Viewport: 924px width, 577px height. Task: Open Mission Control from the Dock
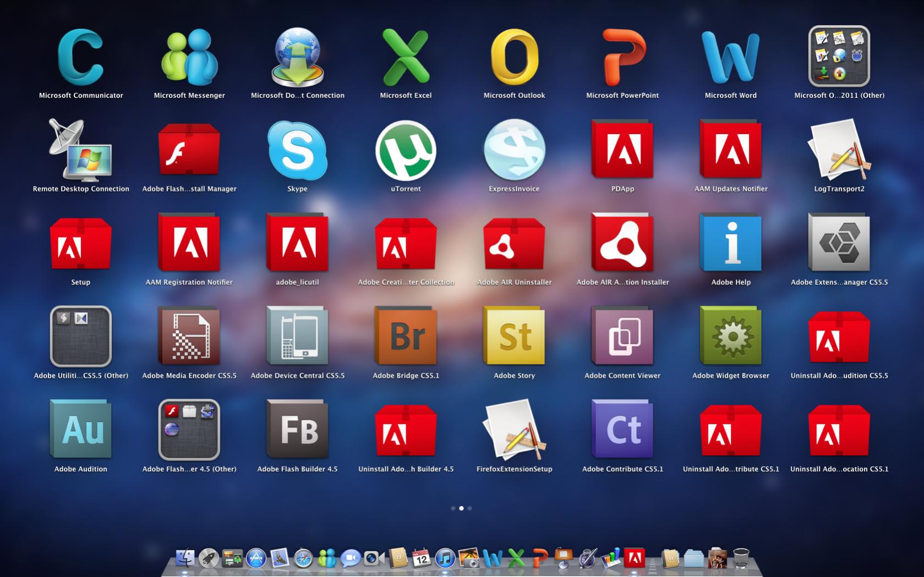(x=232, y=558)
